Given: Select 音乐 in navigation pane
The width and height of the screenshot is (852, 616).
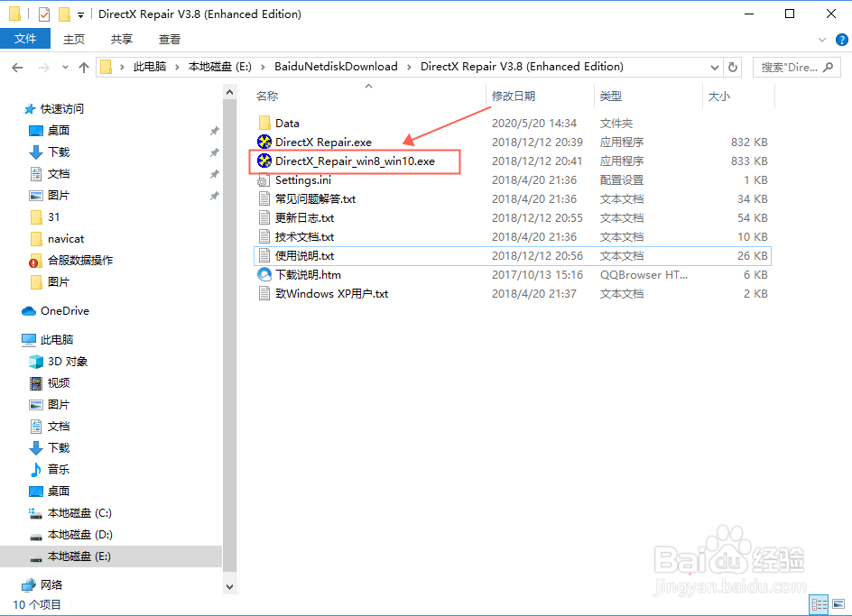Looking at the screenshot, I should pyautogui.click(x=58, y=470).
